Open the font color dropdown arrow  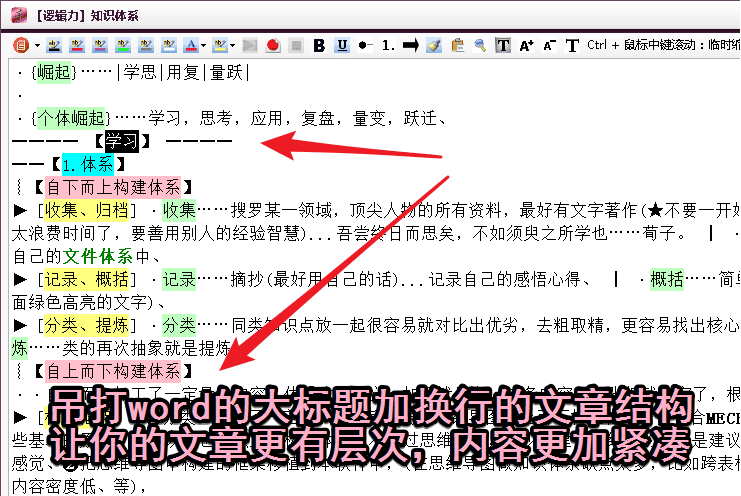[203, 46]
